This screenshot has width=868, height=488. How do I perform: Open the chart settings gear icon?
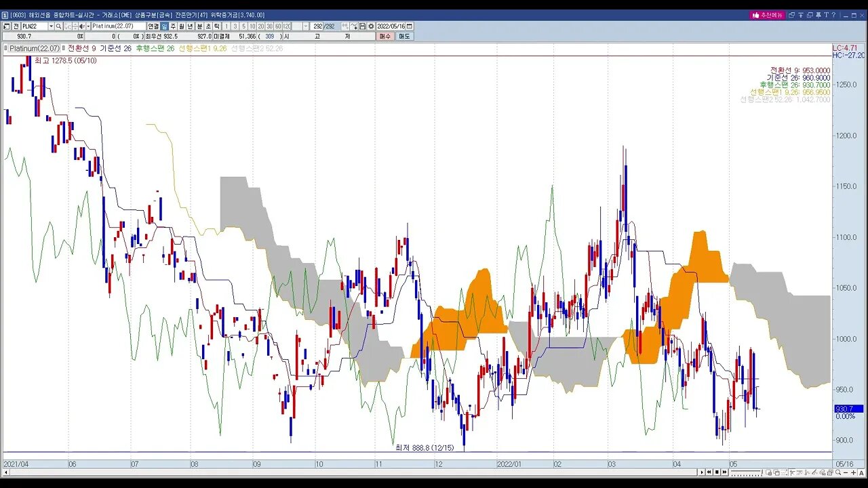(370, 26)
